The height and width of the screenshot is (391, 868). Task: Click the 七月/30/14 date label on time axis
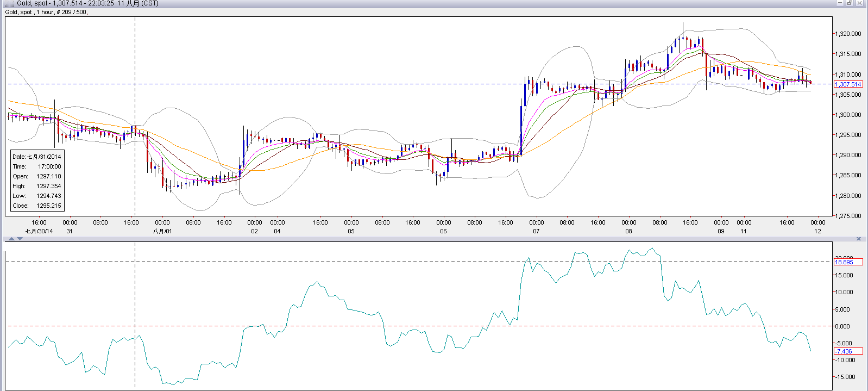(39, 231)
